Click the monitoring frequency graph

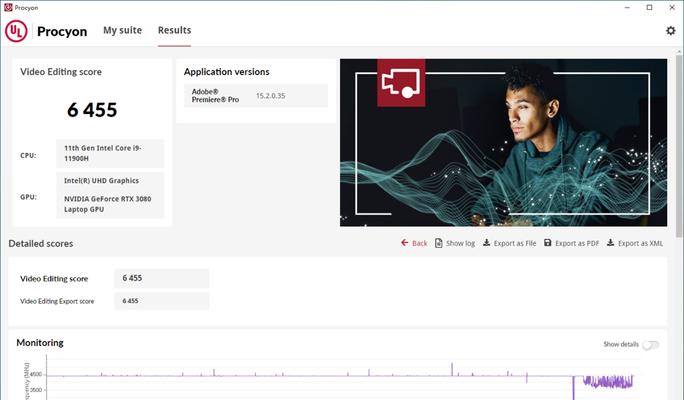click(x=340, y=378)
